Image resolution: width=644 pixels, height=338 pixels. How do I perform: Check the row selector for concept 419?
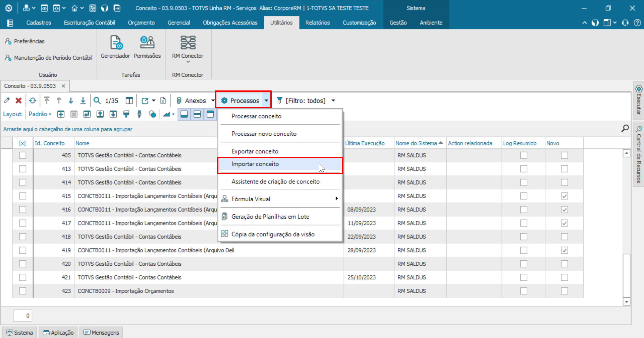[x=22, y=250]
